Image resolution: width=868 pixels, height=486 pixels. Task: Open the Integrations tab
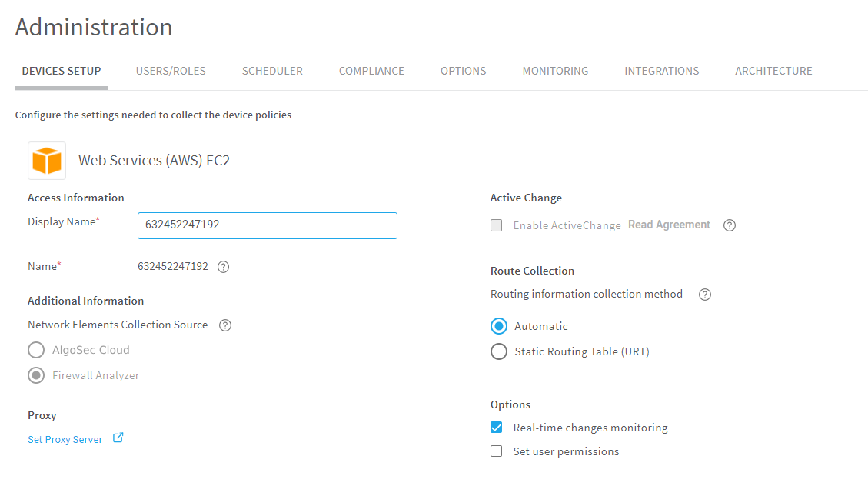coord(661,71)
